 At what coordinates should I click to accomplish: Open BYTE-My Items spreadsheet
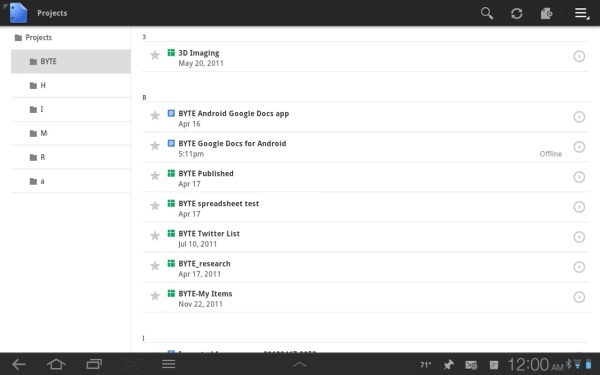[365, 297]
